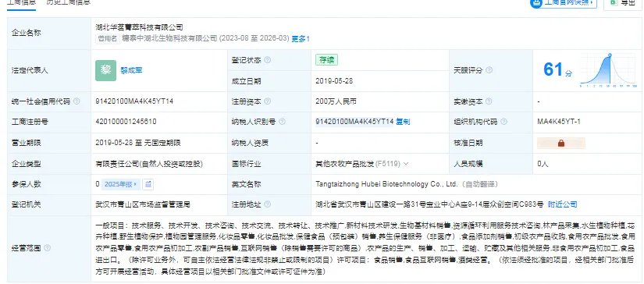Click the 纳税人资质 label
644x284 pixels.
point(250,144)
